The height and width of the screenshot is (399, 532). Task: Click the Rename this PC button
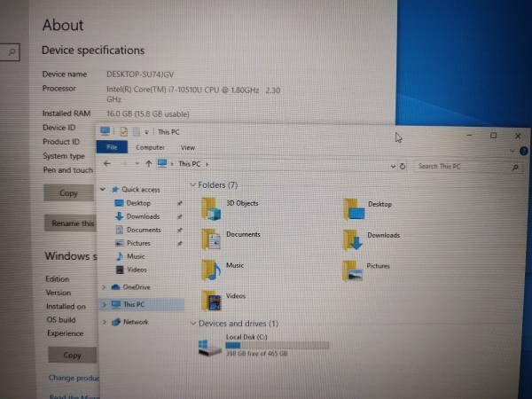[x=71, y=223]
